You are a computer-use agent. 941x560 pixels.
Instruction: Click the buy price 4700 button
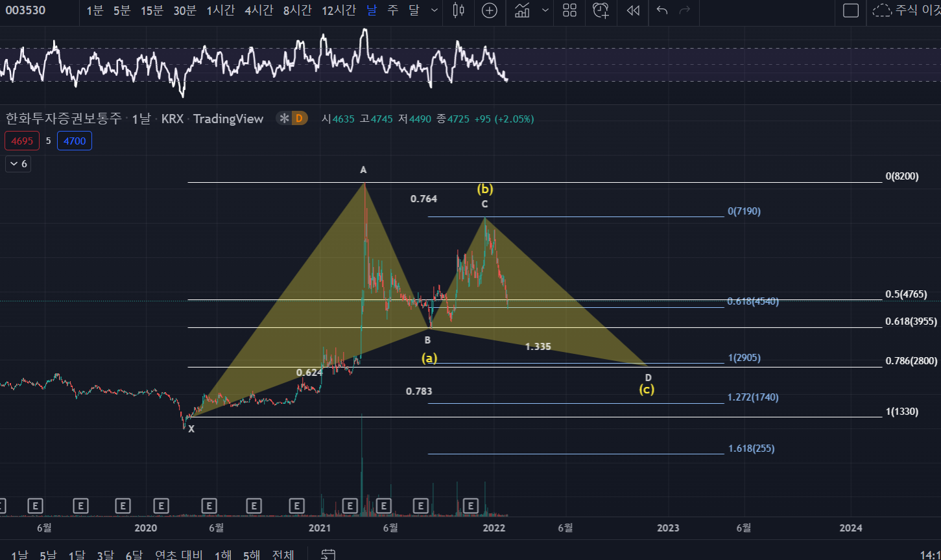[x=75, y=141]
